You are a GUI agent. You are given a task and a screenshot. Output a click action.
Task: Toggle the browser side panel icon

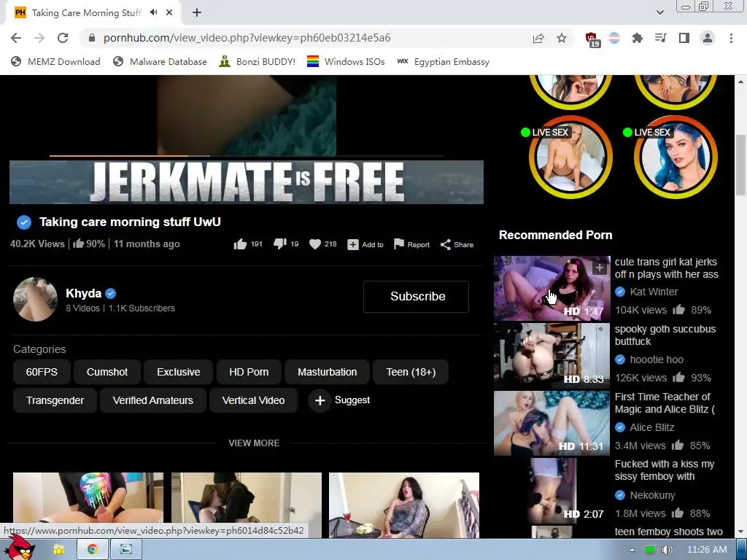(684, 38)
